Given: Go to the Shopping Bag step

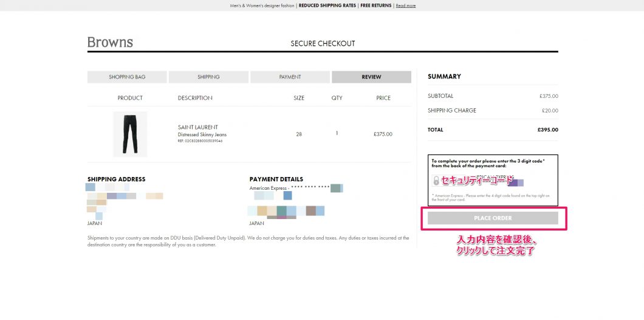Looking at the screenshot, I should (x=127, y=77).
